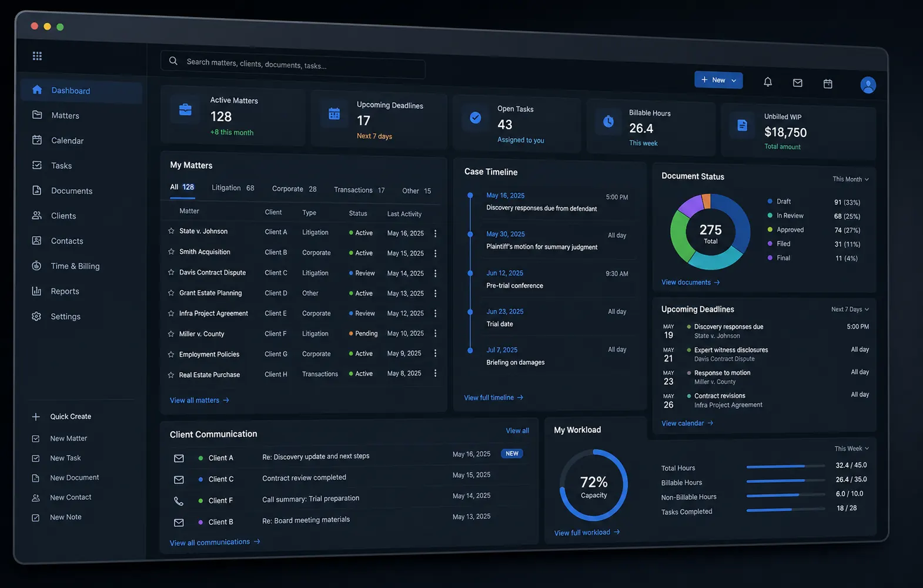
Task: Click the Draft legend color dot
Action: 770,201
